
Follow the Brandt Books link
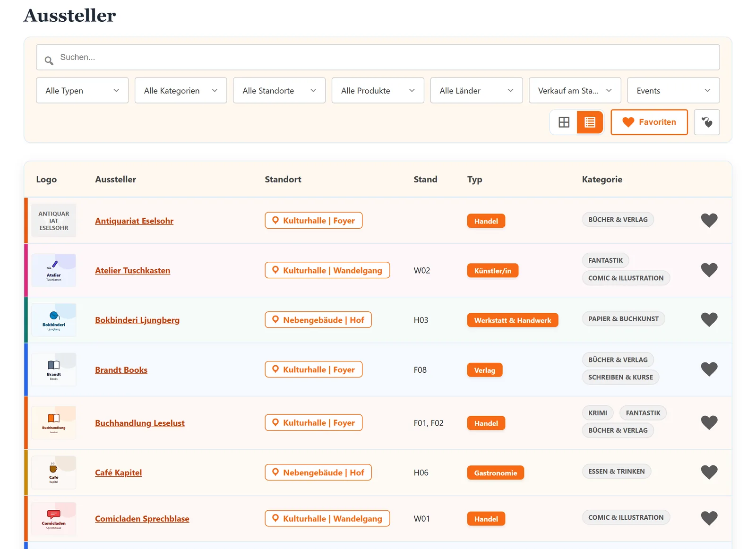click(x=121, y=370)
